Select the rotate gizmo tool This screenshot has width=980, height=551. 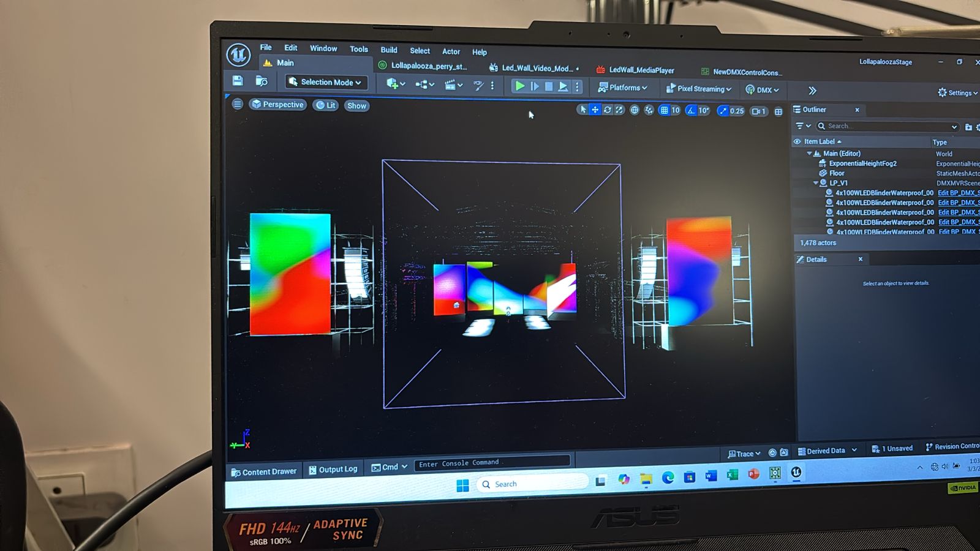click(607, 110)
